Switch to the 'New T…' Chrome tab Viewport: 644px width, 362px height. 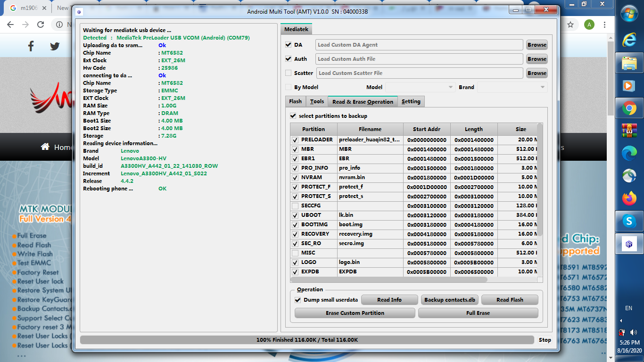point(62,8)
